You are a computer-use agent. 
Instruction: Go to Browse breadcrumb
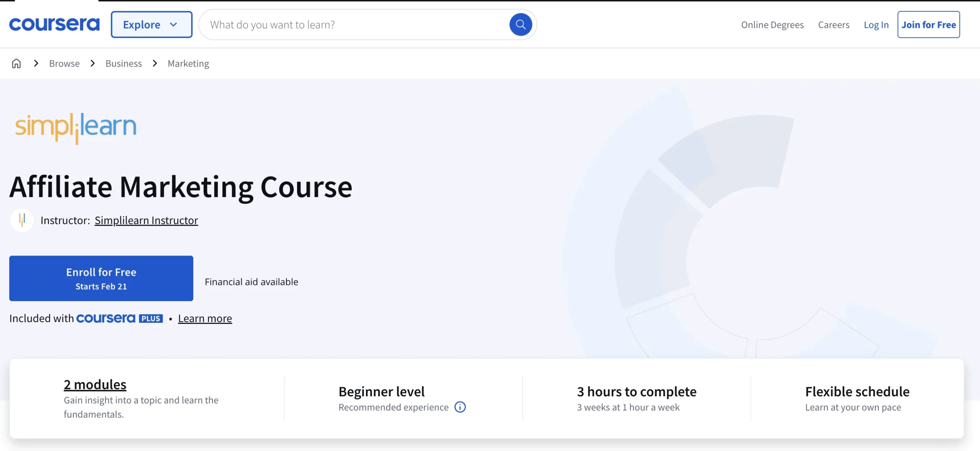[64, 63]
